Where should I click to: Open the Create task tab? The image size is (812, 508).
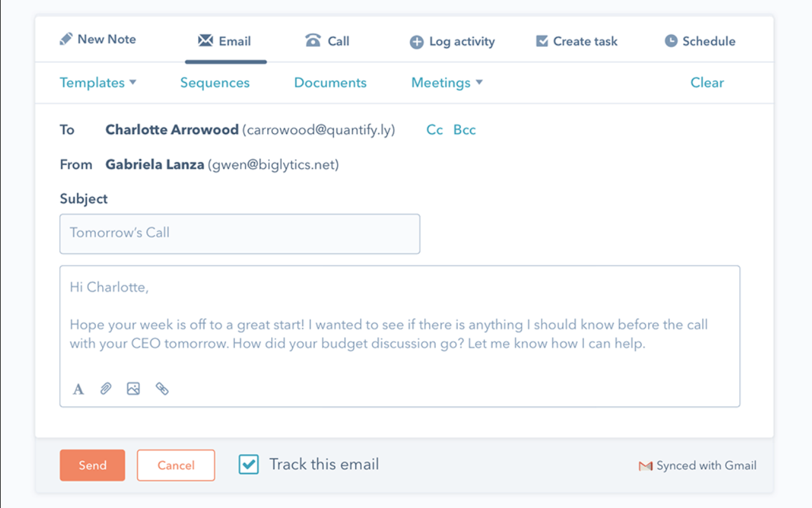tap(575, 41)
